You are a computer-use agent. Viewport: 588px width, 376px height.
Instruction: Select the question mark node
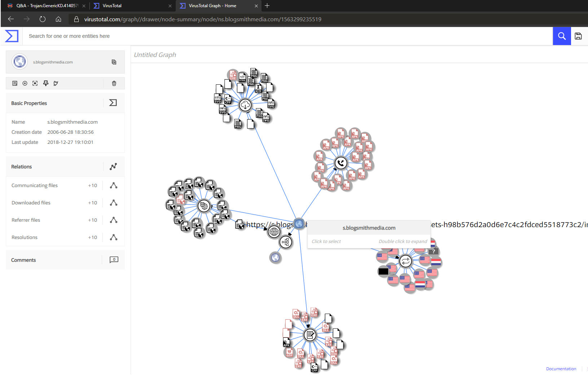[434, 251]
